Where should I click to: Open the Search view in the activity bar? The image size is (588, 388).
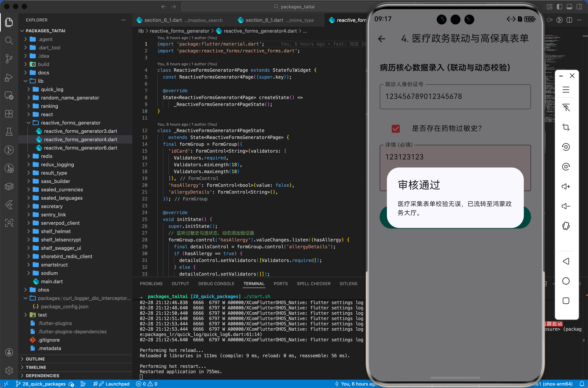pos(9,41)
